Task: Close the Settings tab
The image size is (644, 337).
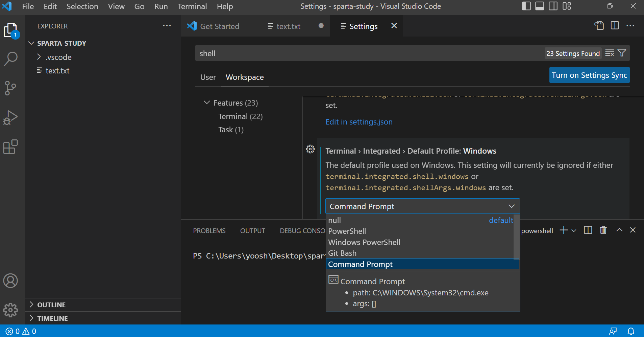Action: coord(394,26)
